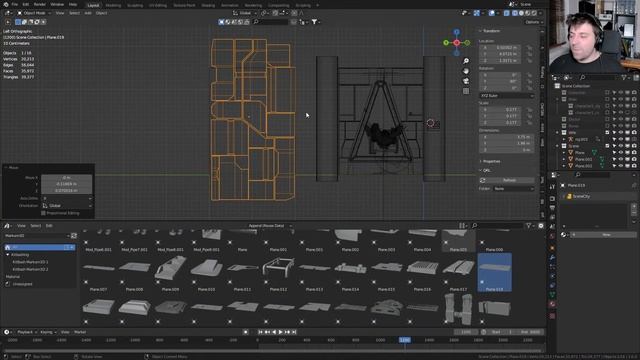
Task: Switch perspective/orthographic grid gizmo icon
Action: click(466, 91)
